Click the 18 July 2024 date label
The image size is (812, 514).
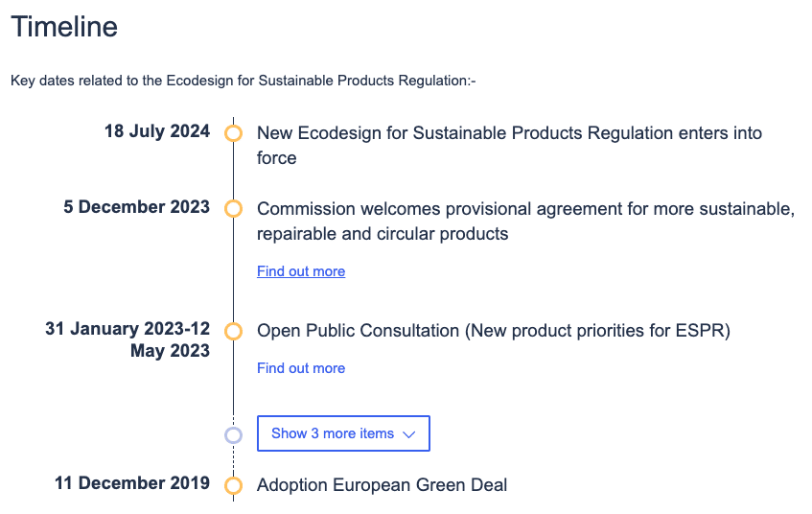pyautogui.click(x=157, y=132)
